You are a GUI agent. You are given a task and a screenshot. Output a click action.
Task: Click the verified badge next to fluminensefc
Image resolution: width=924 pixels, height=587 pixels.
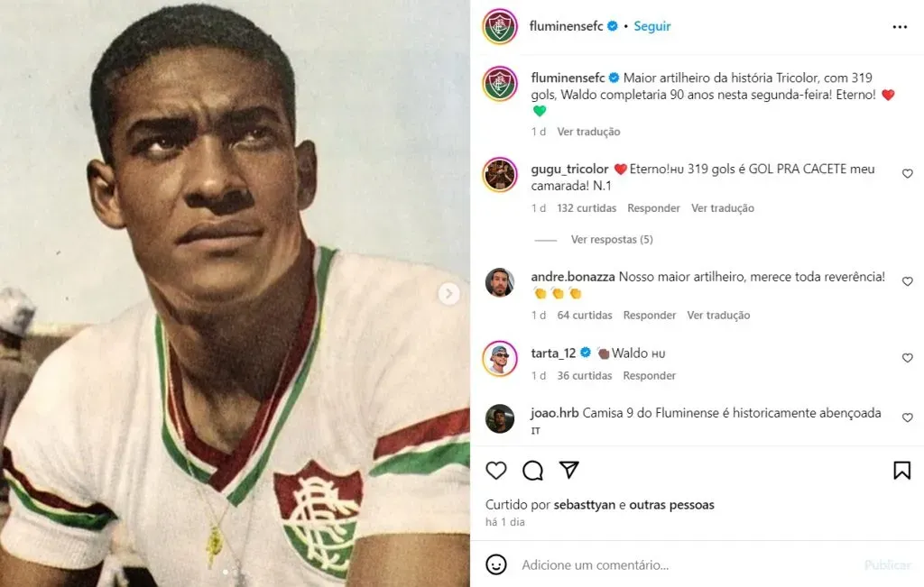(x=612, y=26)
